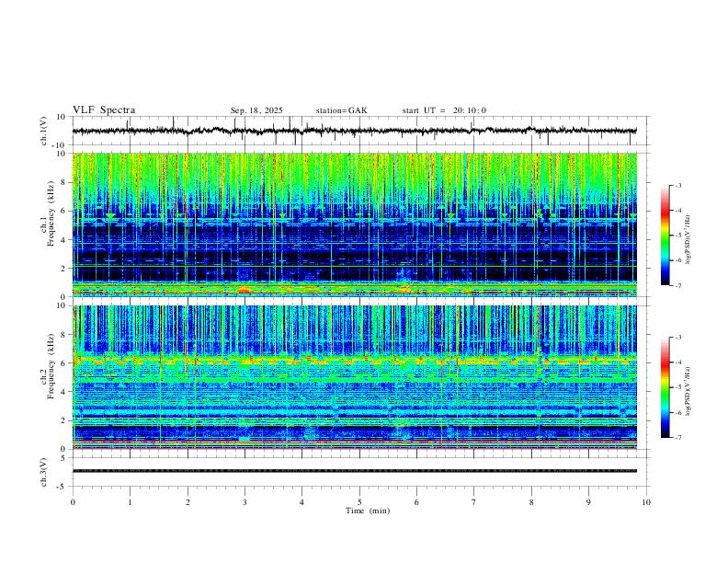Click the "start UT = 20:10:0" header text
The width and height of the screenshot is (728, 563).
[x=444, y=110]
